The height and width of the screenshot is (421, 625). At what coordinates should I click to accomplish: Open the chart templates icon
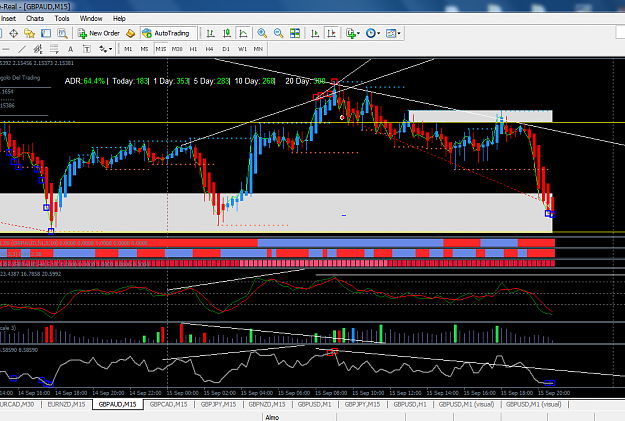391,33
